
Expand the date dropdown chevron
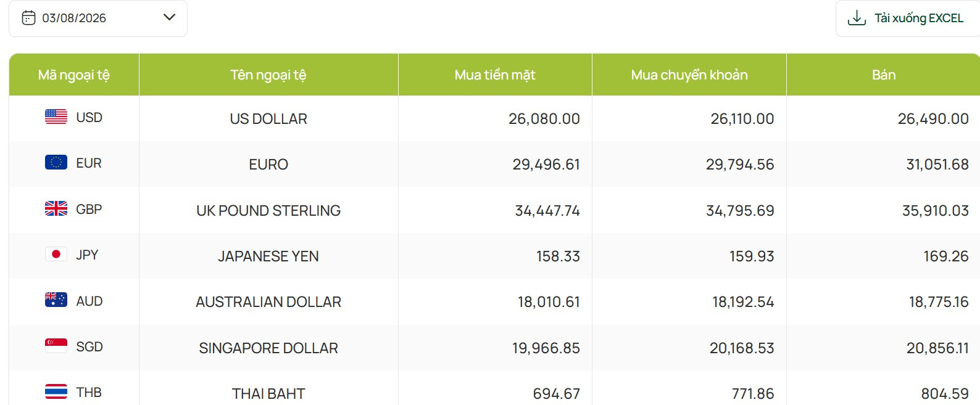[169, 17]
